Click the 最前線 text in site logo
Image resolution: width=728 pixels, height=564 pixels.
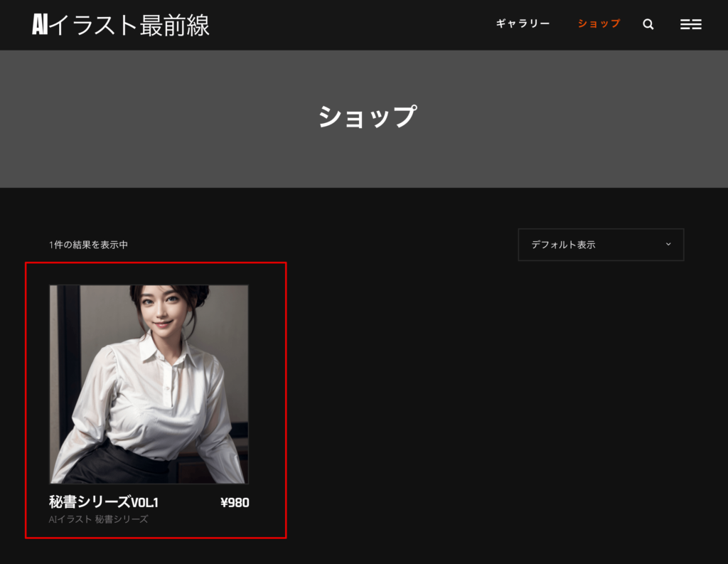[x=175, y=25]
